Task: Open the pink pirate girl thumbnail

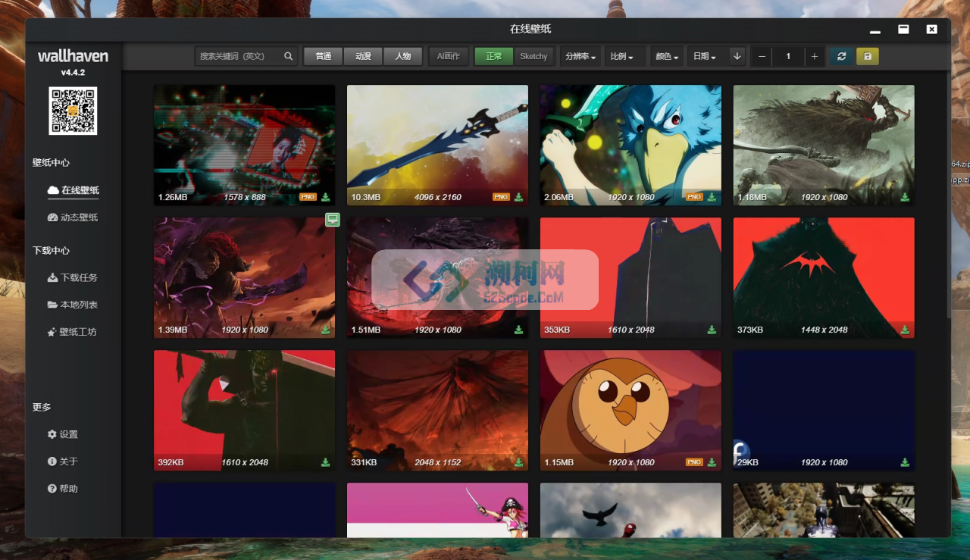Action: point(437,510)
